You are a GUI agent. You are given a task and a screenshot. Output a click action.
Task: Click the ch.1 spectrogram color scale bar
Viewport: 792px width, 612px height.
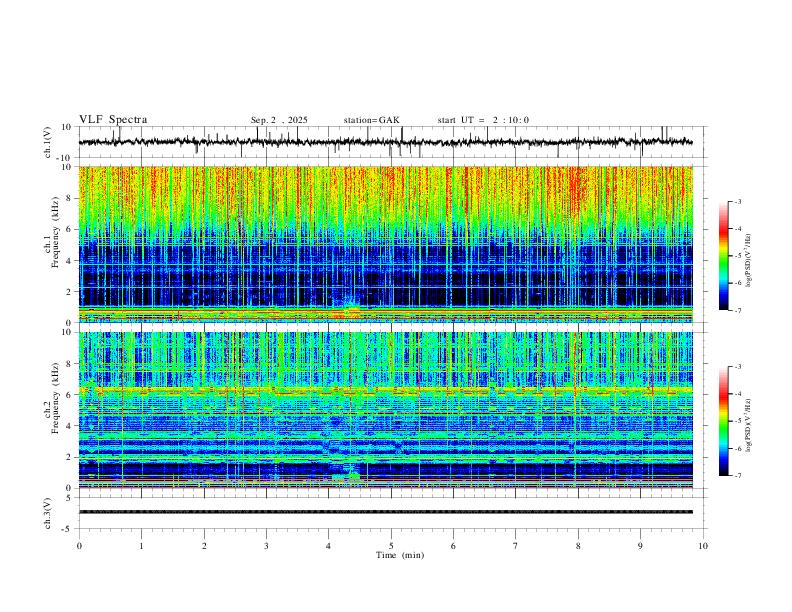click(724, 256)
